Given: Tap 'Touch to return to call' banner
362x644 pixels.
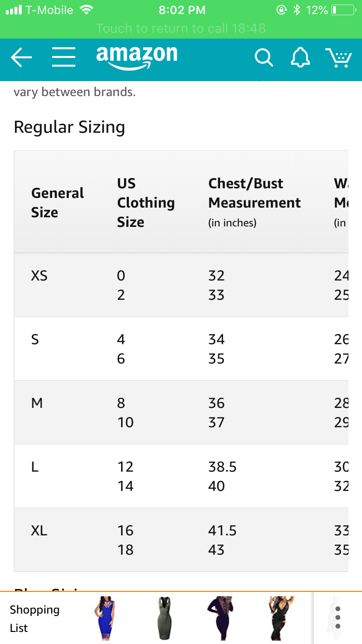Looking at the screenshot, I should [x=181, y=28].
